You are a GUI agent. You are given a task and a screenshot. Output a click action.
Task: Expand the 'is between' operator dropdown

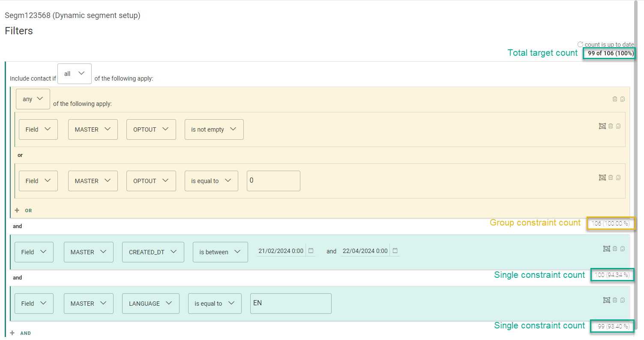[x=220, y=252]
